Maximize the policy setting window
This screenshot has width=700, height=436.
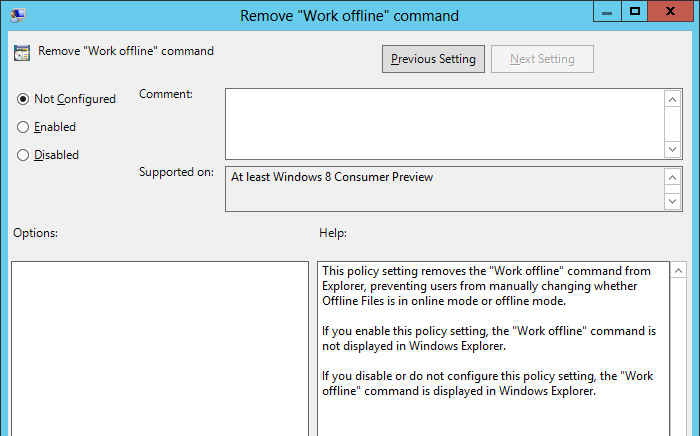[634, 12]
